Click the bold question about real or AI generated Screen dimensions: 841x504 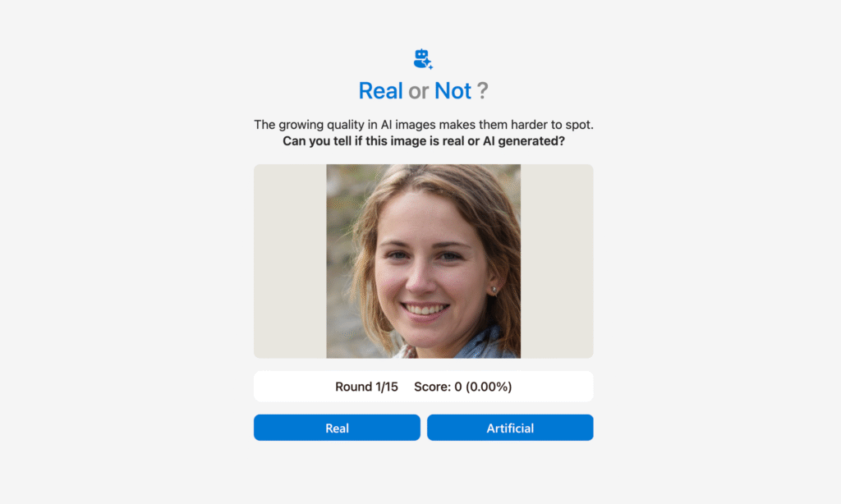pyautogui.click(x=424, y=141)
